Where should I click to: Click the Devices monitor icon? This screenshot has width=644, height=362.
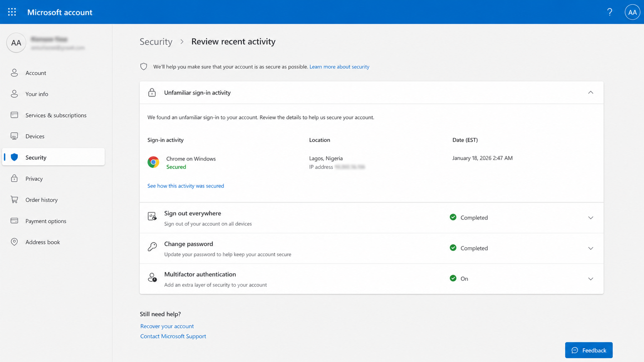coord(14,136)
